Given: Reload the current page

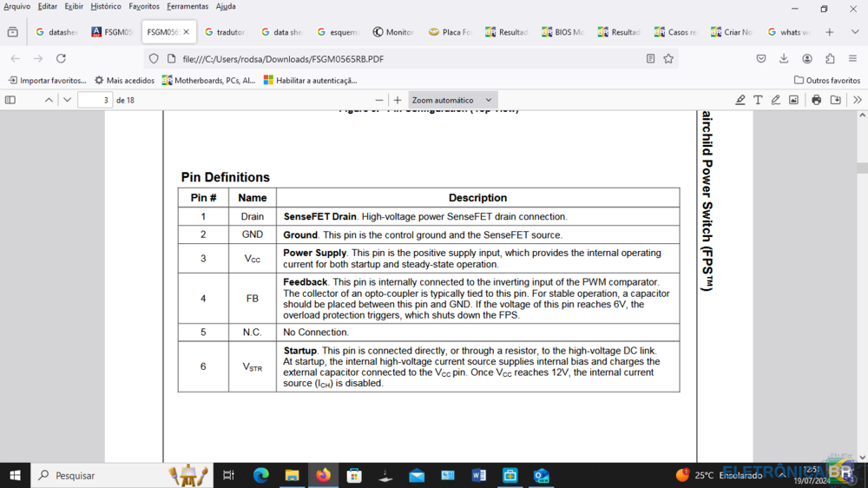Looking at the screenshot, I should point(61,59).
